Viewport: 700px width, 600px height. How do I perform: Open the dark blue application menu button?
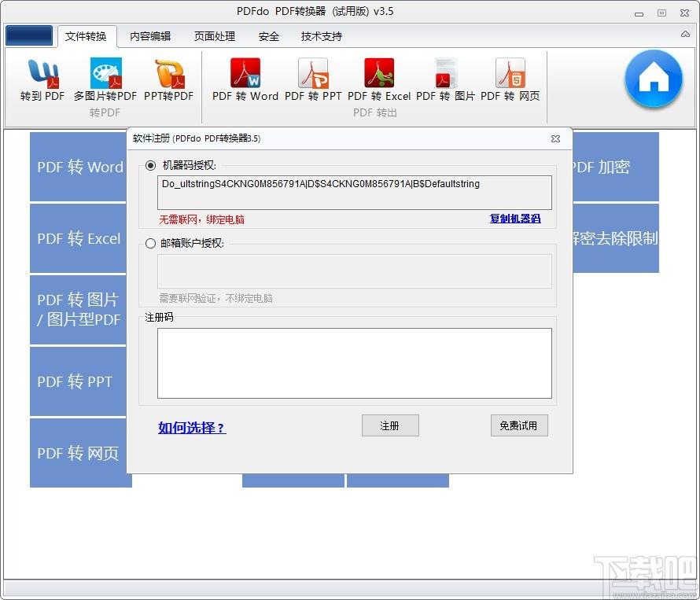[29, 35]
